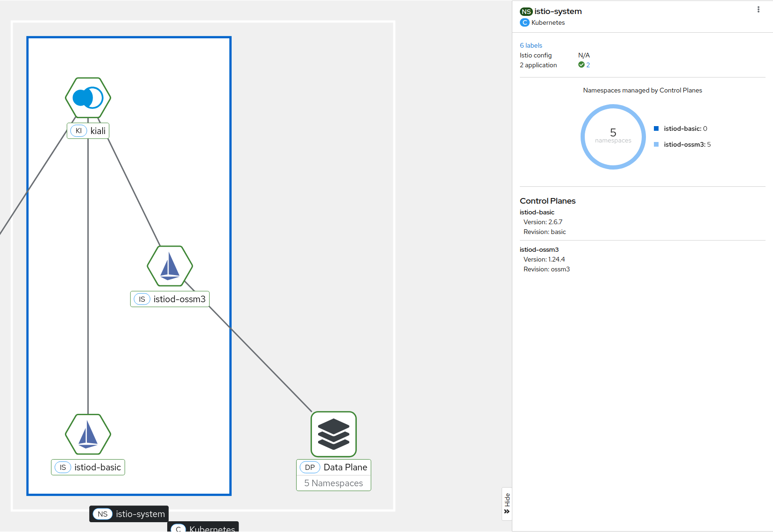Click the istiod-ossm3 legend color swatch
Viewport: 773px width, 532px height.
(x=656, y=144)
